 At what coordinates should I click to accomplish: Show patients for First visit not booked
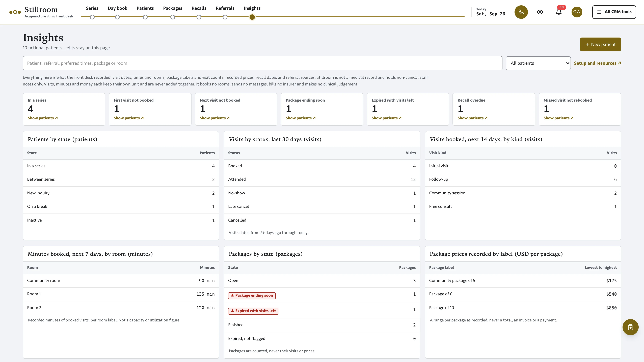point(129,118)
